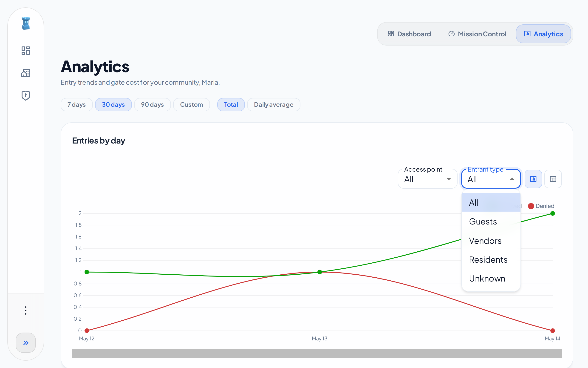Select the 90 days range
Viewport: 588px width, 368px height.
coord(152,105)
